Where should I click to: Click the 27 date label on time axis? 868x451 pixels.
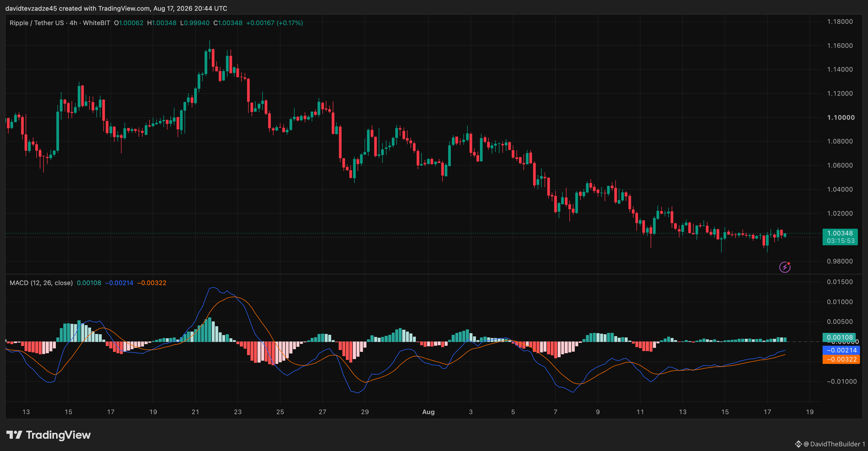322,412
